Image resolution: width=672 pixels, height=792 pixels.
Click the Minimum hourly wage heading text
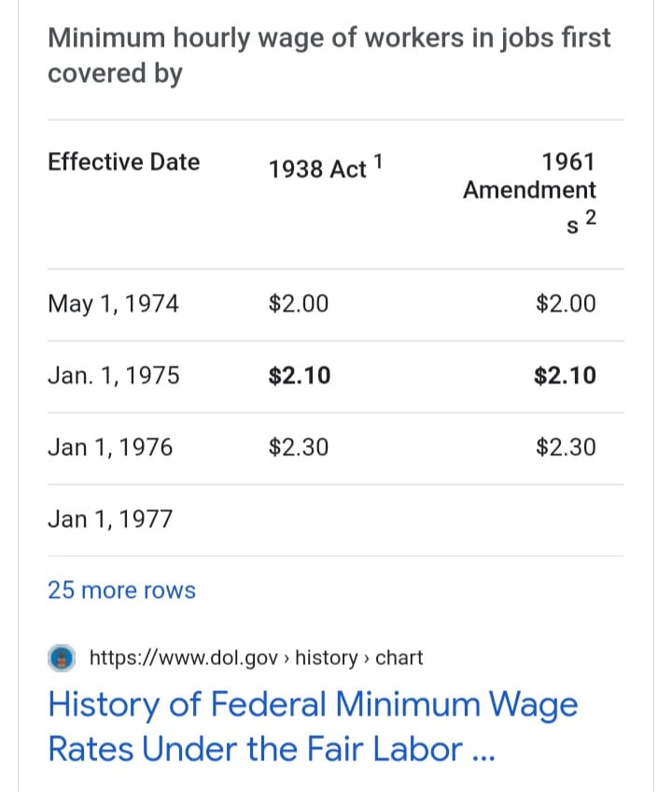click(329, 56)
